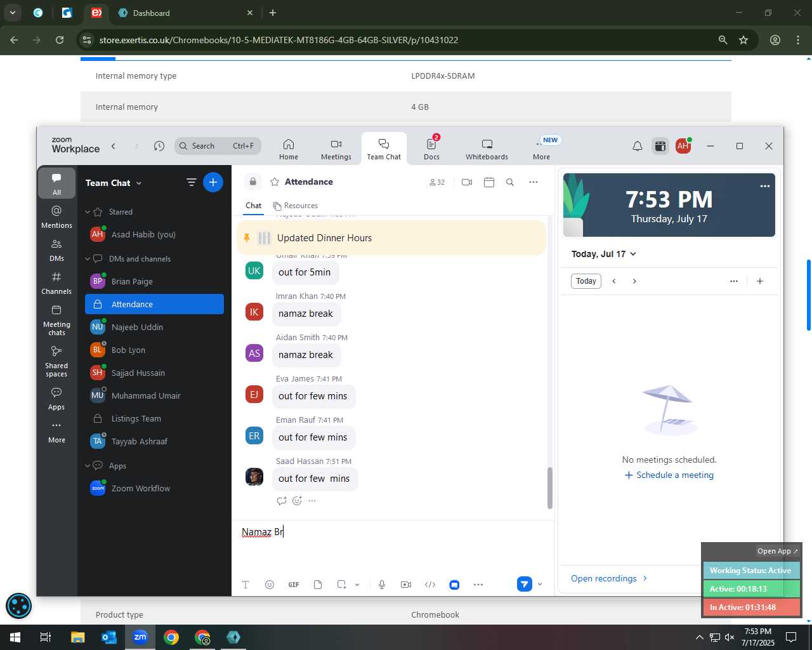Open DMs in the sidebar
Image resolution: width=812 pixels, height=650 pixels.
click(56, 250)
